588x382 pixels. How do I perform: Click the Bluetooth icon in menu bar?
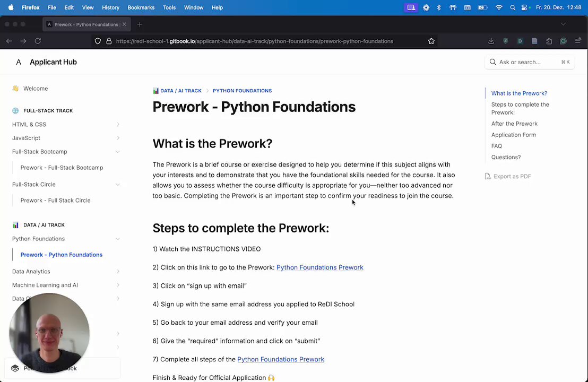[x=439, y=7]
